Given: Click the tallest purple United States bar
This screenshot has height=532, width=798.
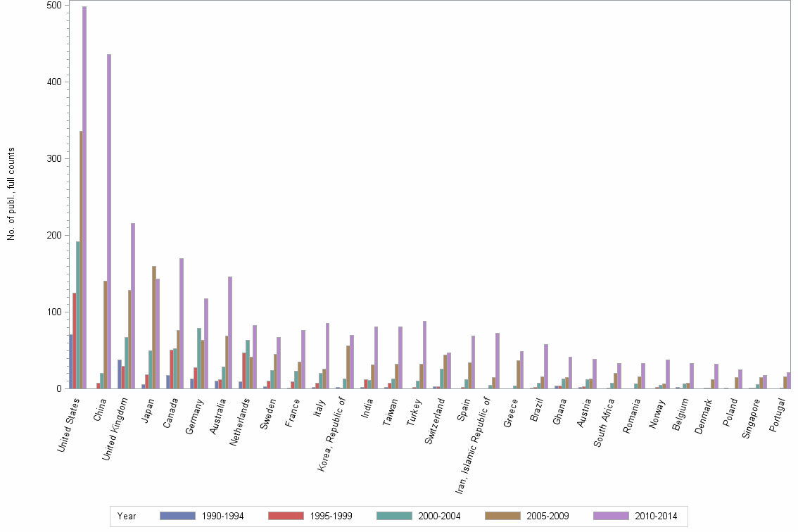Looking at the screenshot, I should [84, 197].
